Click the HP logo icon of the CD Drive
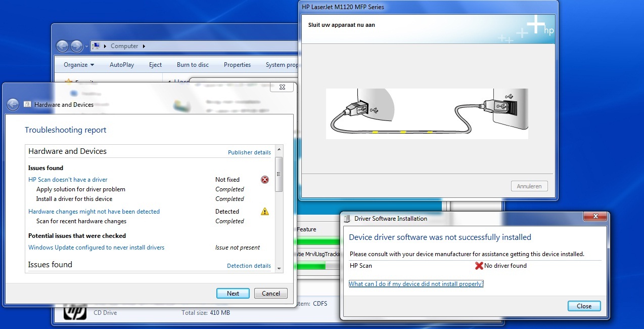Viewport: 644px width, 329px height. coord(75,312)
